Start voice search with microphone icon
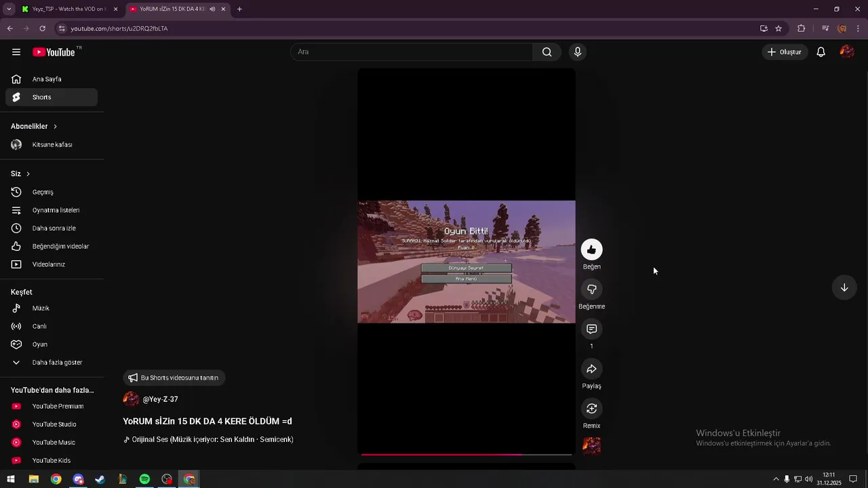This screenshot has height=488, width=868. 578,52
